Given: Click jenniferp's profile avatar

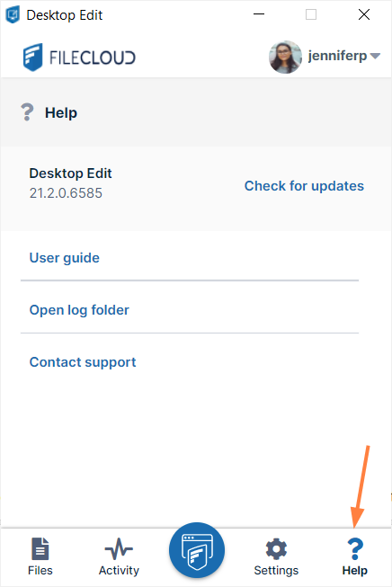Looking at the screenshot, I should [285, 57].
